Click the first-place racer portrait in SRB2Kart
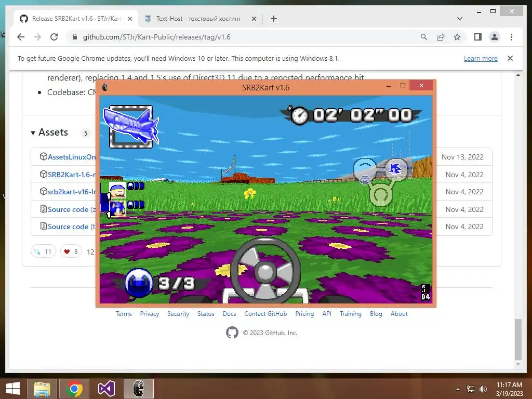Viewport: 532px width, 399px height. 117,190
